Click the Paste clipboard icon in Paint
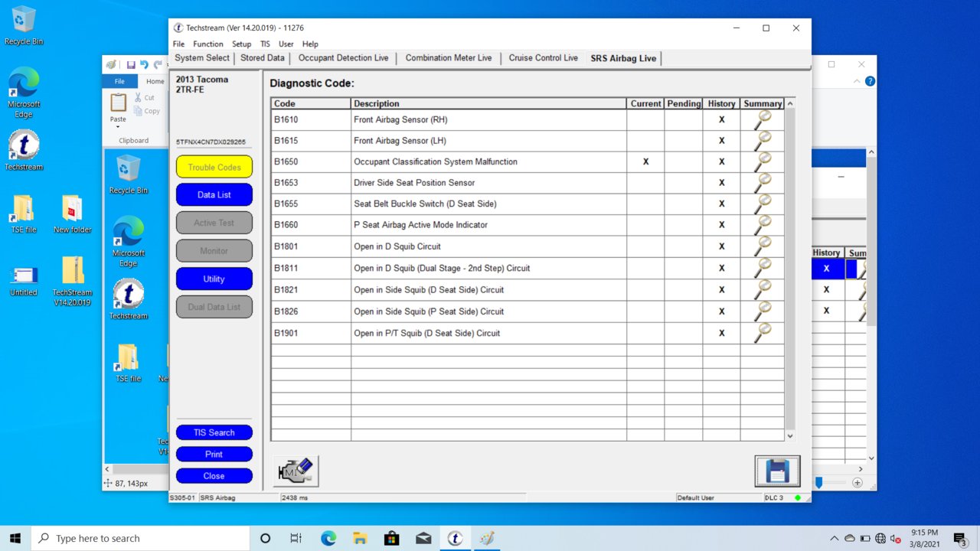The width and height of the screenshot is (980, 551). pyautogui.click(x=118, y=103)
